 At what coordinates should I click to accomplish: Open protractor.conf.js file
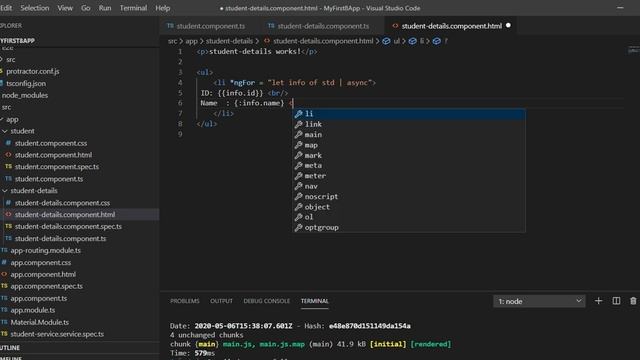(33, 71)
